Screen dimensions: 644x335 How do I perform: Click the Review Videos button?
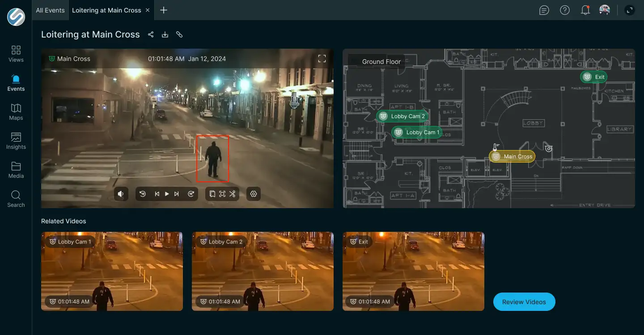tap(524, 302)
